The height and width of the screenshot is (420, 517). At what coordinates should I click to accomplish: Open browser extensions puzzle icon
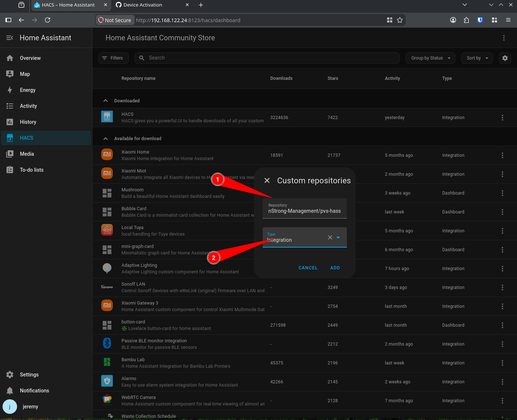(x=466, y=20)
